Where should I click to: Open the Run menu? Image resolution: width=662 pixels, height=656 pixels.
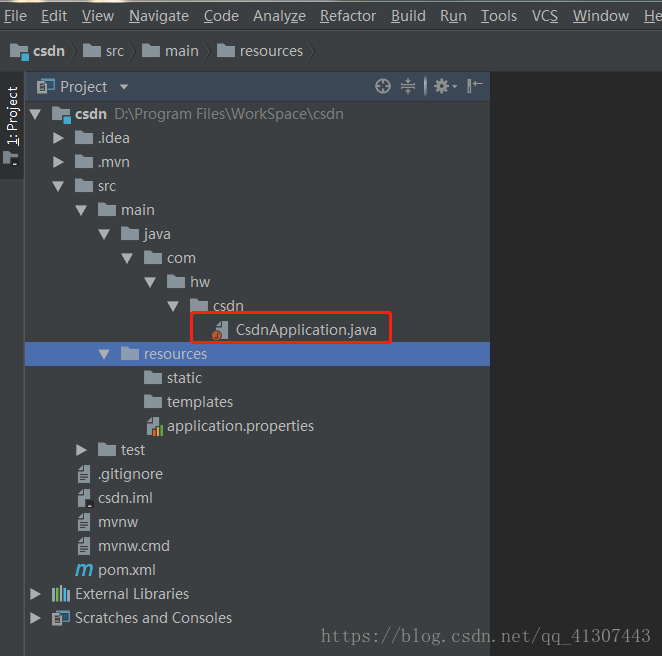(453, 16)
